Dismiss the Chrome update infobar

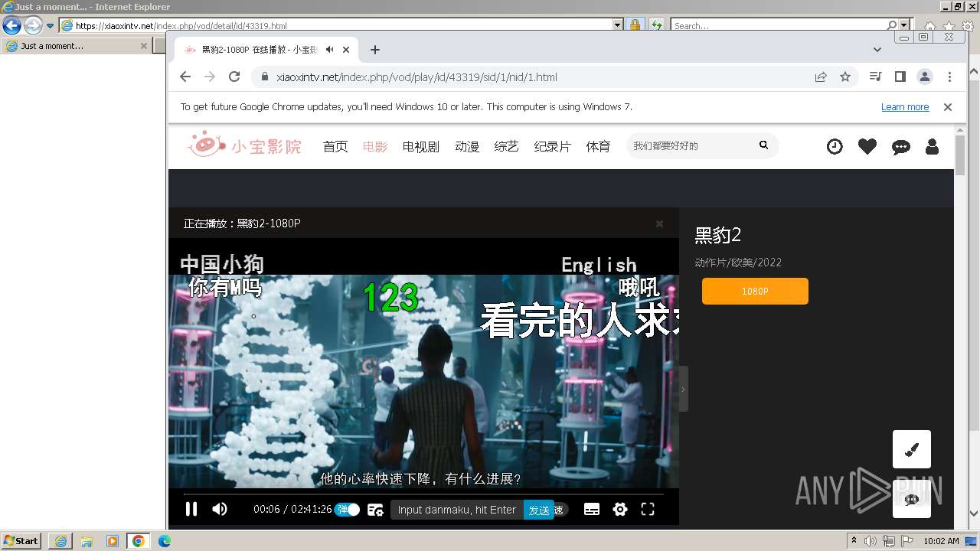click(948, 107)
